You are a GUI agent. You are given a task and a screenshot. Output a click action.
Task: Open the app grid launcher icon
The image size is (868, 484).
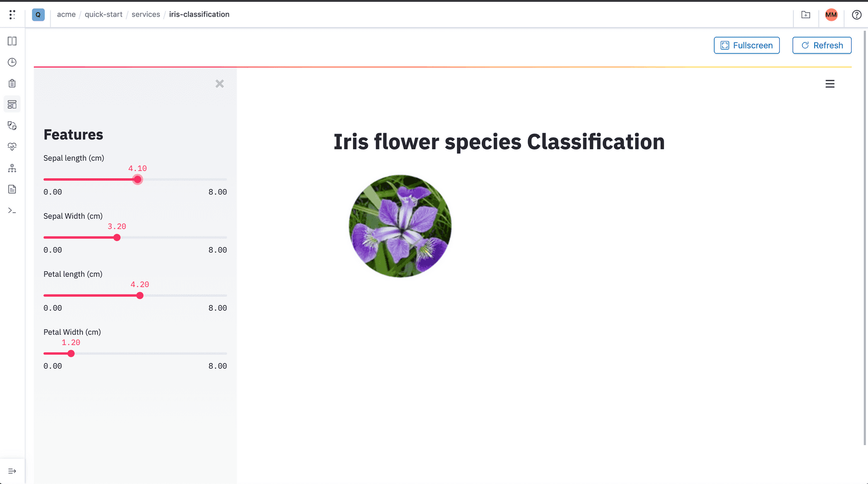click(12, 14)
